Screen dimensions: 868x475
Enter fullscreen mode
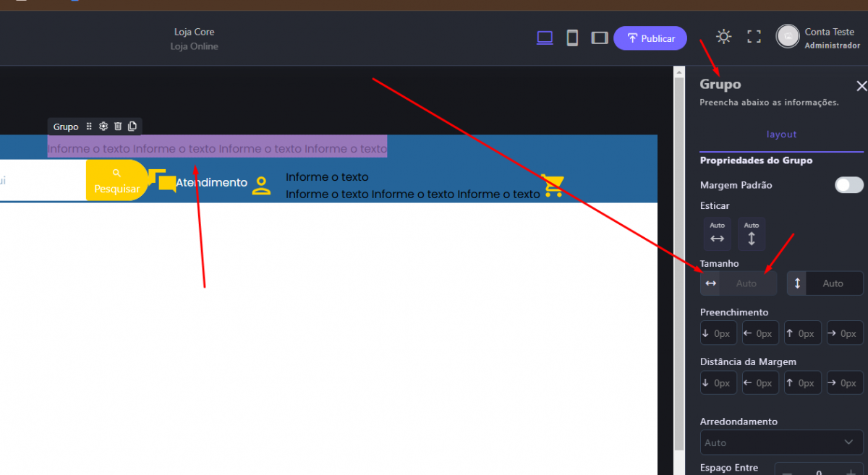click(754, 37)
